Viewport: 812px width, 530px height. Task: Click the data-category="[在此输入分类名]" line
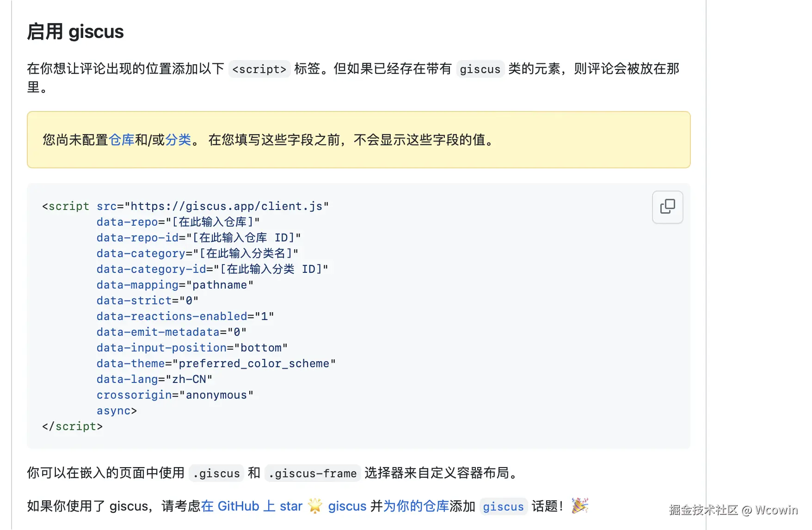click(x=197, y=253)
